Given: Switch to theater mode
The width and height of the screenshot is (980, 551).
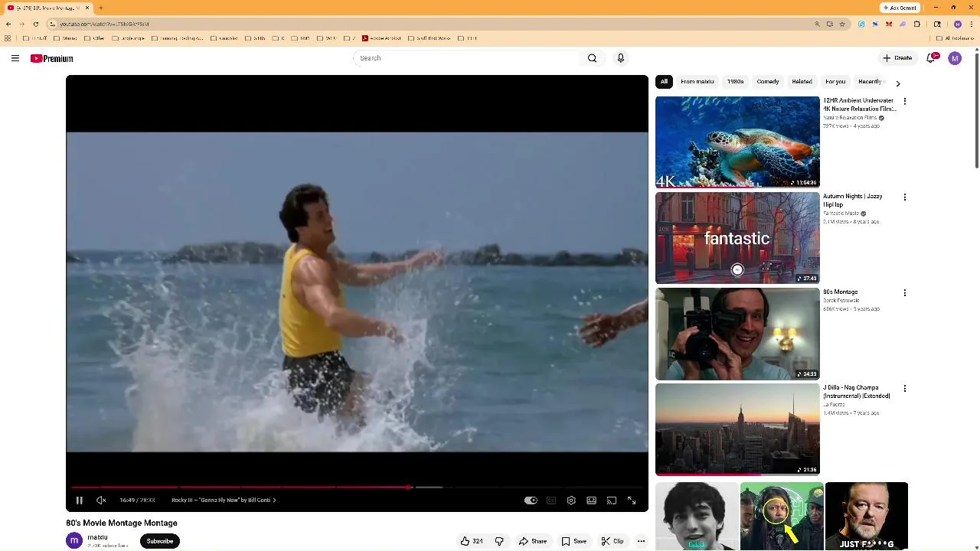Looking at the screenshot, I should click(591, 500).
